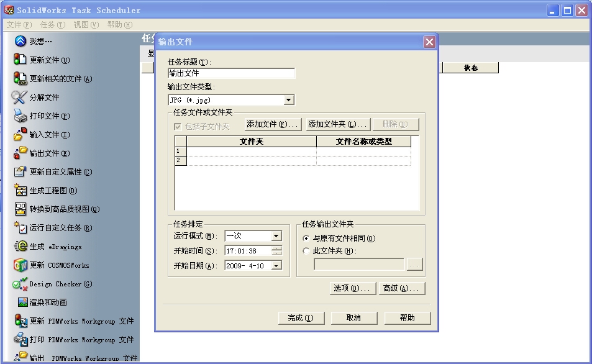
Task: Open the 更新相关的文件 icon in sidebar
Action: point(20,78)
